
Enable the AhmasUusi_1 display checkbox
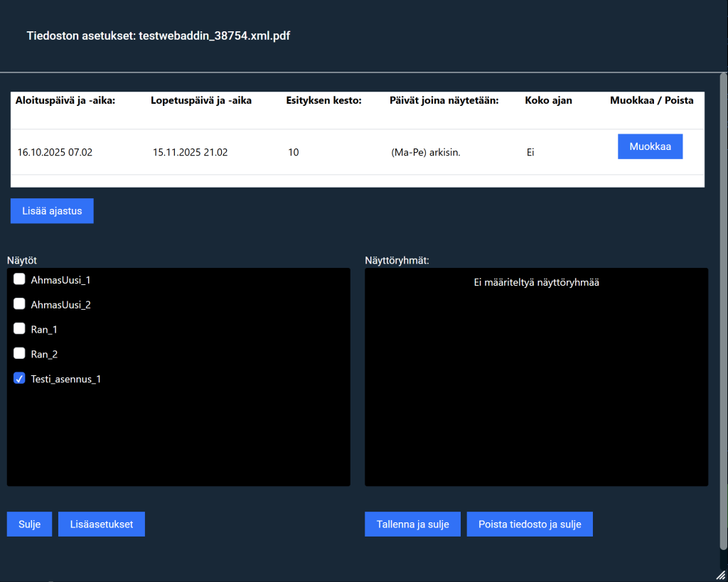(x=20, y=279)
